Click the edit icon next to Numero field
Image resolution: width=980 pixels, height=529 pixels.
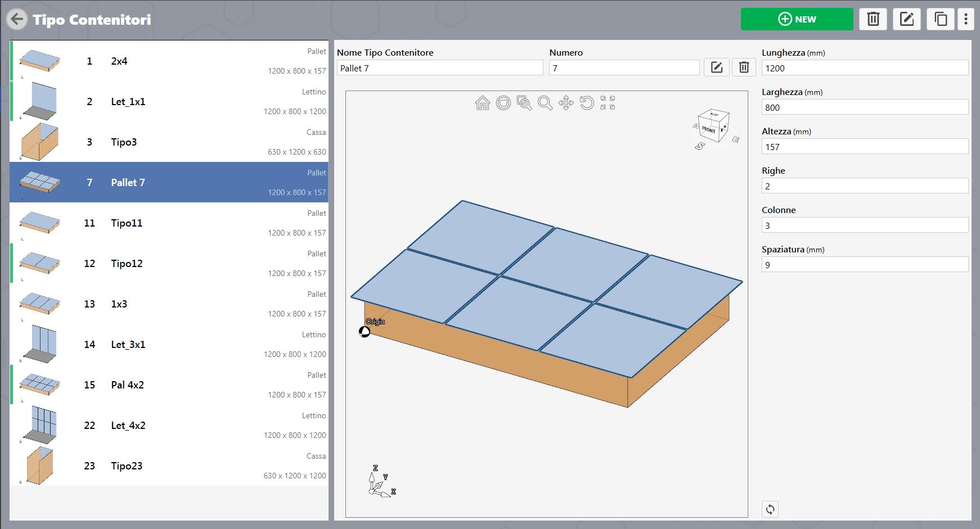(x=717, y=67)
